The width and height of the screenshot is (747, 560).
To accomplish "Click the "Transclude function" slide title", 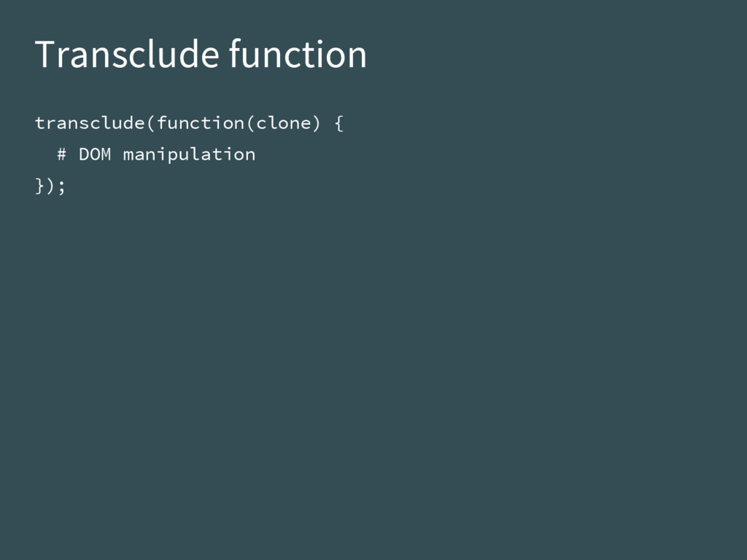I will coord(201,54).
